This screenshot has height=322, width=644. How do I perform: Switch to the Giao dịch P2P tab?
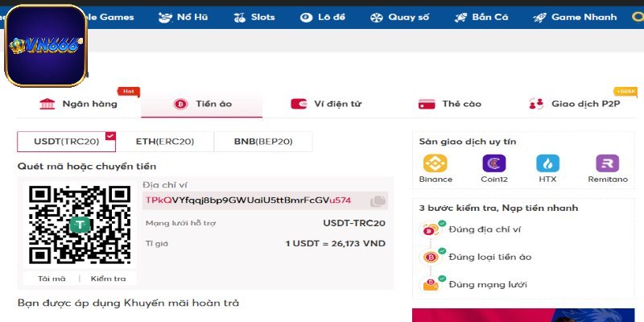pos(575,104)
